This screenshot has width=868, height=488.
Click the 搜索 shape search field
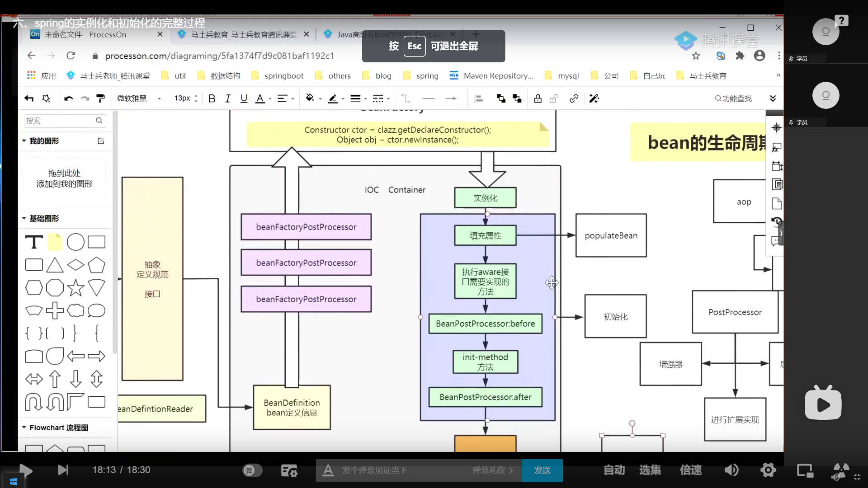click(x=59, y=121)
